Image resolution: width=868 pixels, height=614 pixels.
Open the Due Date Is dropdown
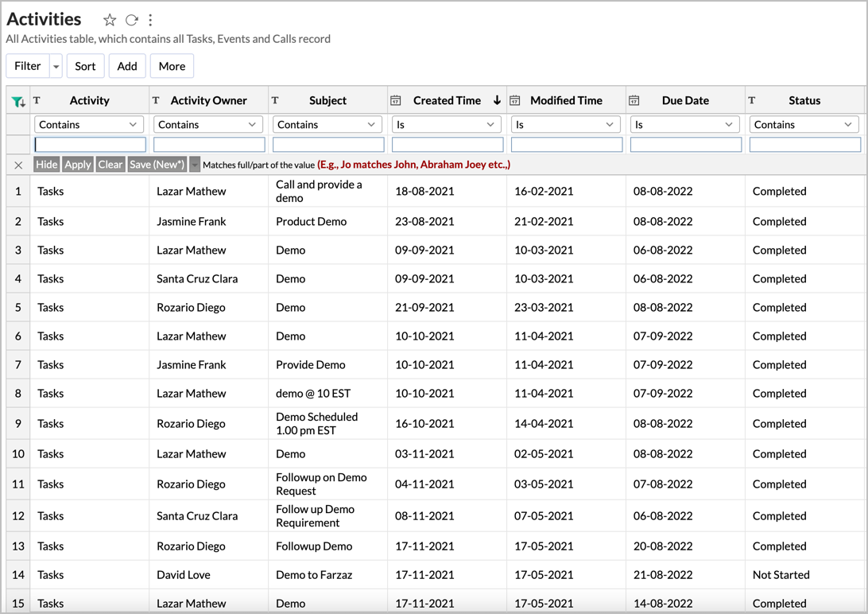point(684,125)
